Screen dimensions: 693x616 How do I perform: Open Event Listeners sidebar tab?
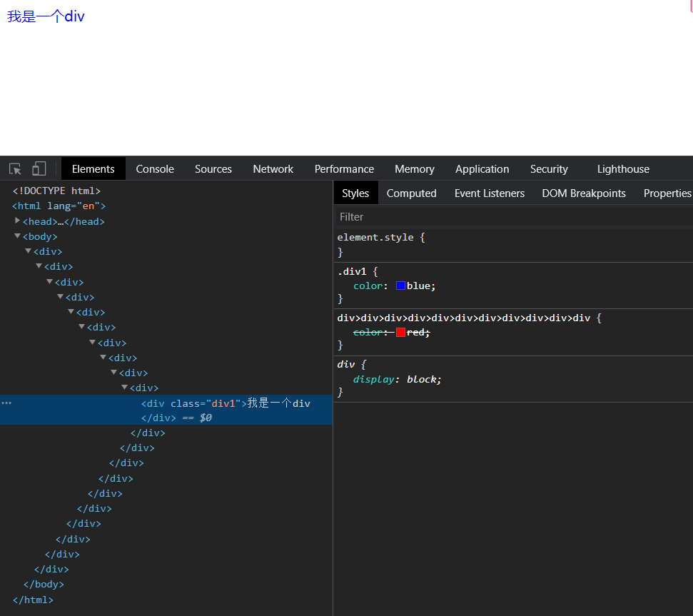pyautogui.click(x=489, y=193)
